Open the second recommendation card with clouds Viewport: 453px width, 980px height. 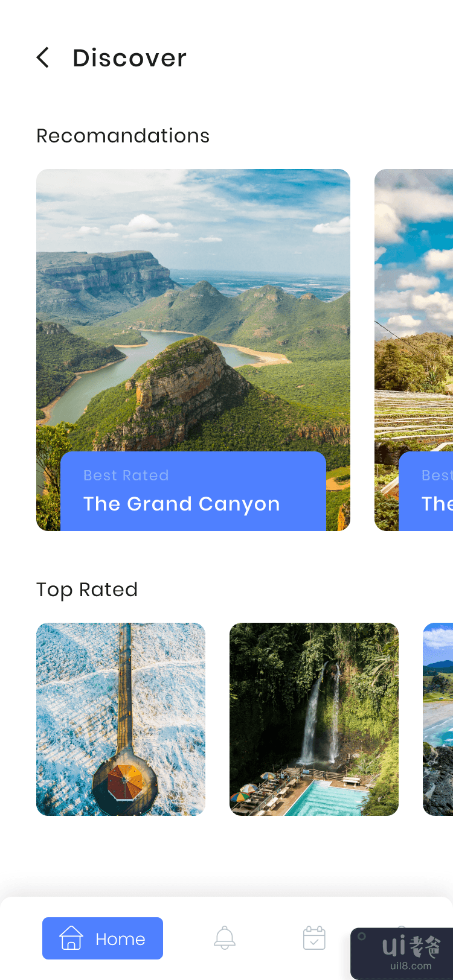click(x=414, y=350)
